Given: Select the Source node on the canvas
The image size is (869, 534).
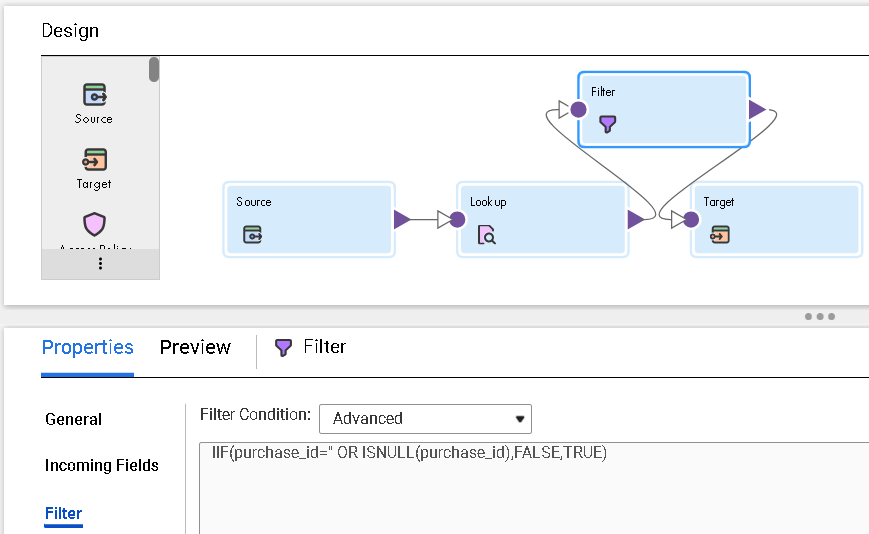Looking at the screenshot, I should [309, 219].
